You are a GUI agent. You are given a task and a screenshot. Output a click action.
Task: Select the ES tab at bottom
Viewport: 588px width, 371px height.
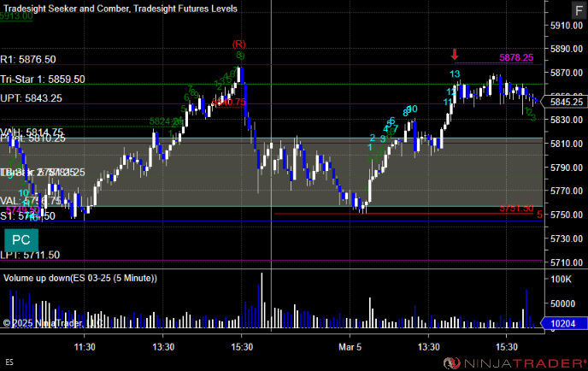(9, 362)
